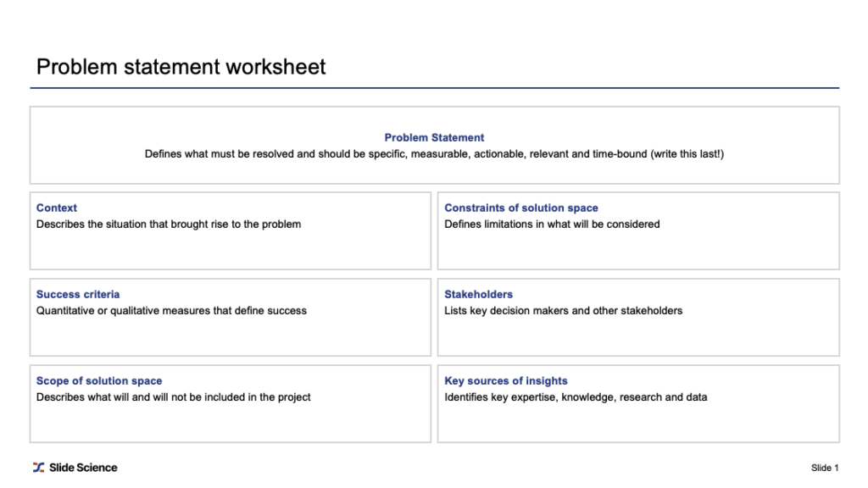
Task: Click the 'Problem statement worksheet' slide title
Action: click(181, 67)
